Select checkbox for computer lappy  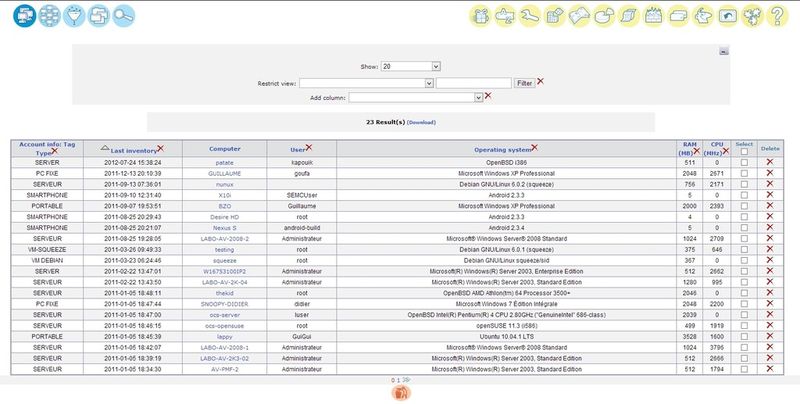(x=744, y=337)
